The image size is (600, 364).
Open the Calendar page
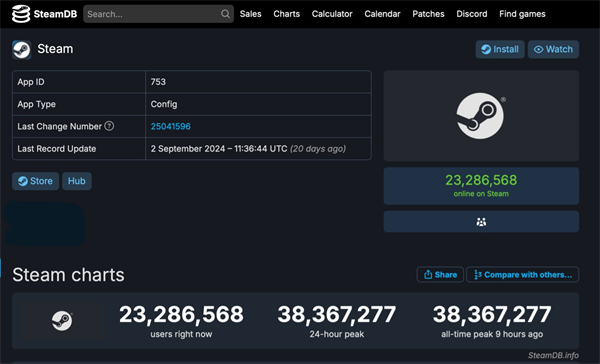[x=382, y=14]
